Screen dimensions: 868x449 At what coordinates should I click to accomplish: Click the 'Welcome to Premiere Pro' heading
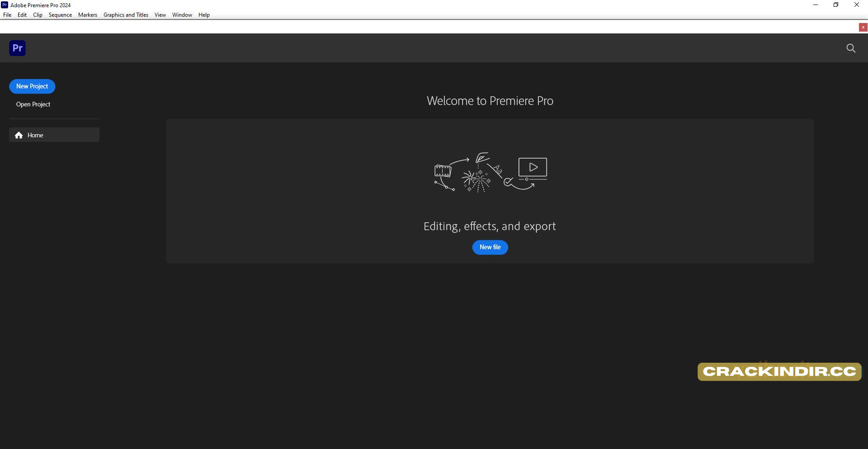[490, 101]
